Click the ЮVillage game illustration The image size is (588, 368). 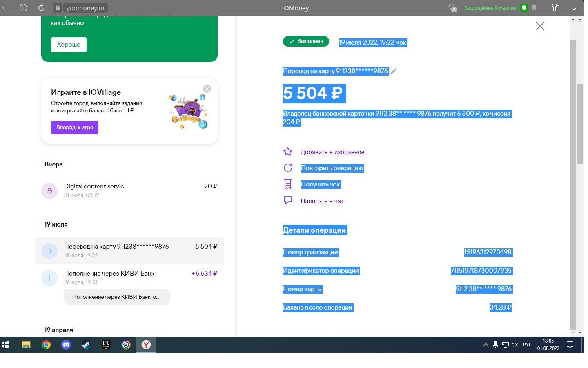pos(189,111)
